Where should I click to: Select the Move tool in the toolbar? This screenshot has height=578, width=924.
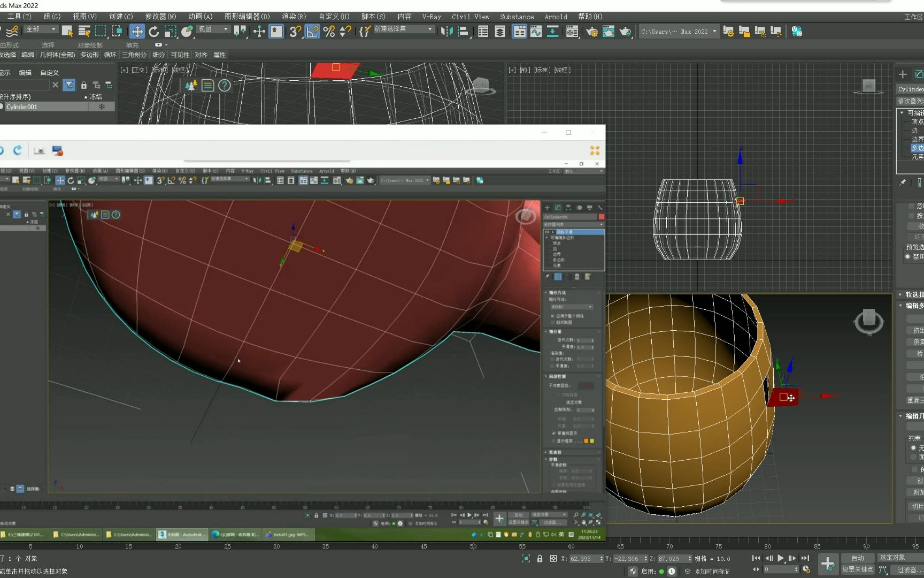point(137,31)
